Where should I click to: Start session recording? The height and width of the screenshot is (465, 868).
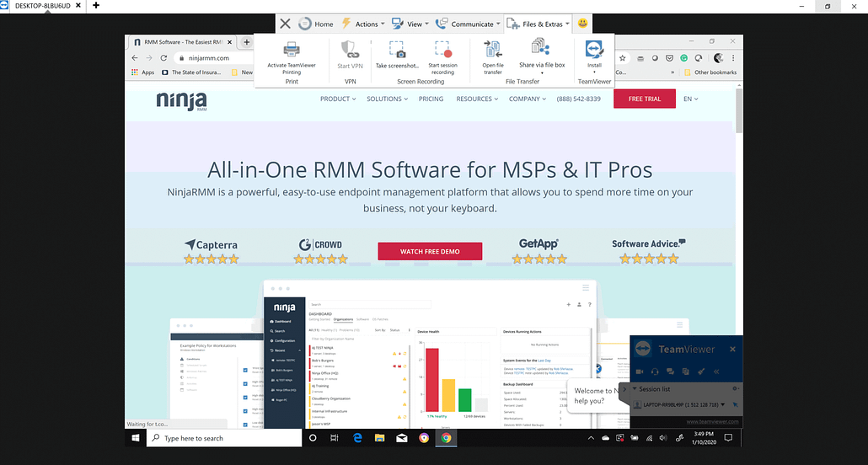(443, 50)
